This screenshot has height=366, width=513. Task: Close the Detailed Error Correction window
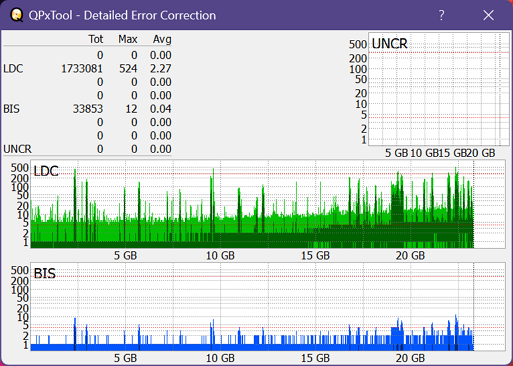coord(488,15)
